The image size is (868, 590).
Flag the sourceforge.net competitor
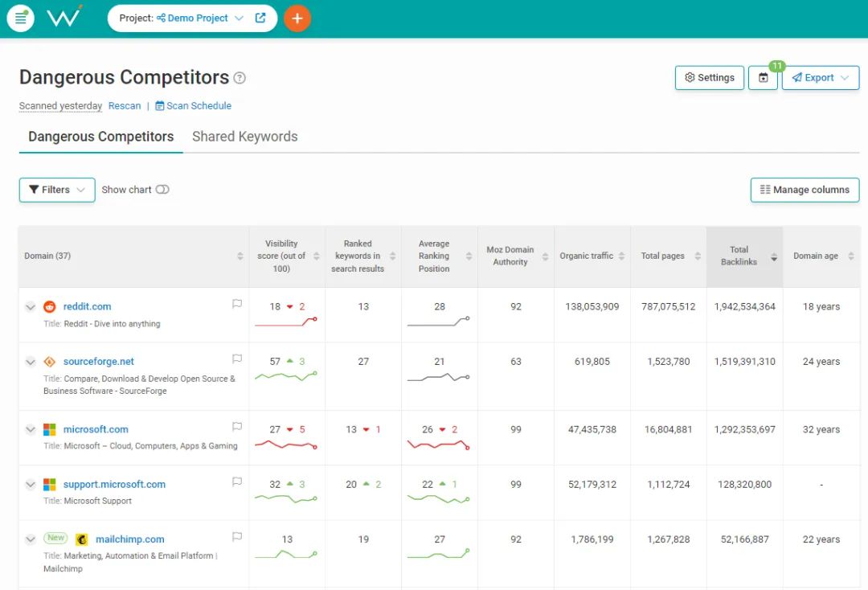click(x=237, y=359)
